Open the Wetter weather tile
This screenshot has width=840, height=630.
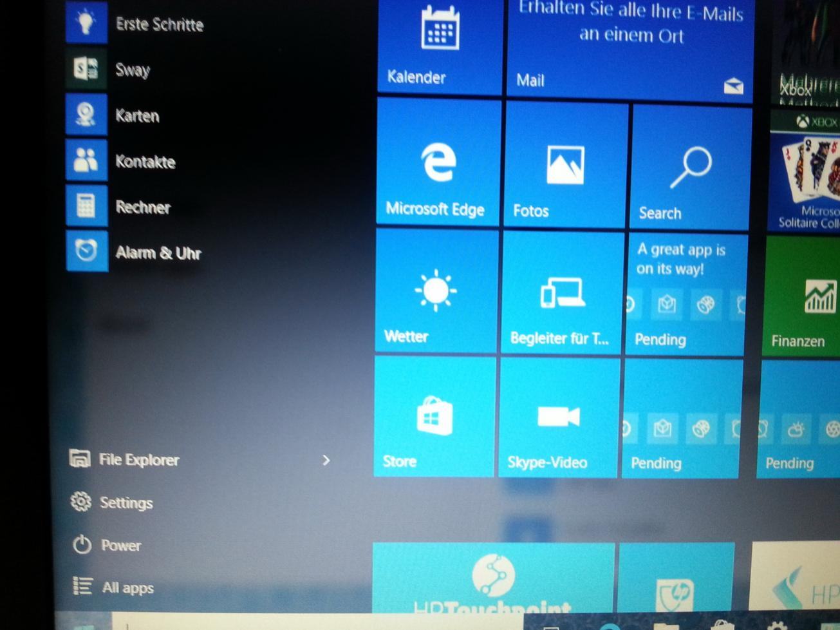point(436,291)
